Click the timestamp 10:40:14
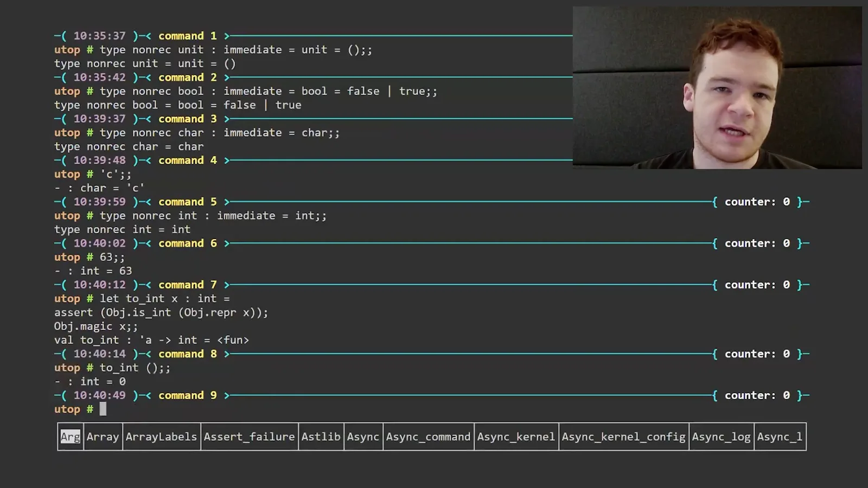Screen dimensions: 868x488 [x=99, y=354]
